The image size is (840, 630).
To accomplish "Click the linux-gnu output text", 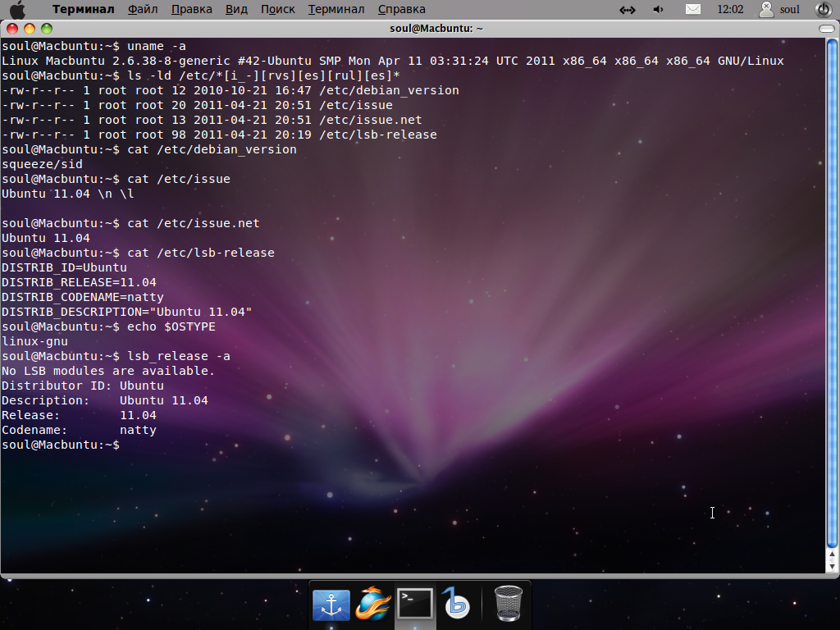I will coord(34,341).
